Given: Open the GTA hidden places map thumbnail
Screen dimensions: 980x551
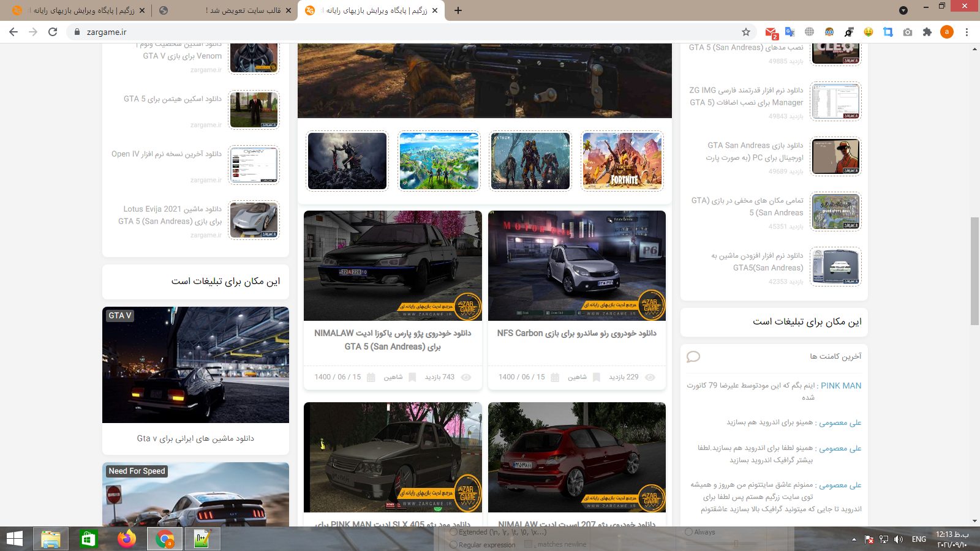Looking at the screenshot, I should pos(836,211).
